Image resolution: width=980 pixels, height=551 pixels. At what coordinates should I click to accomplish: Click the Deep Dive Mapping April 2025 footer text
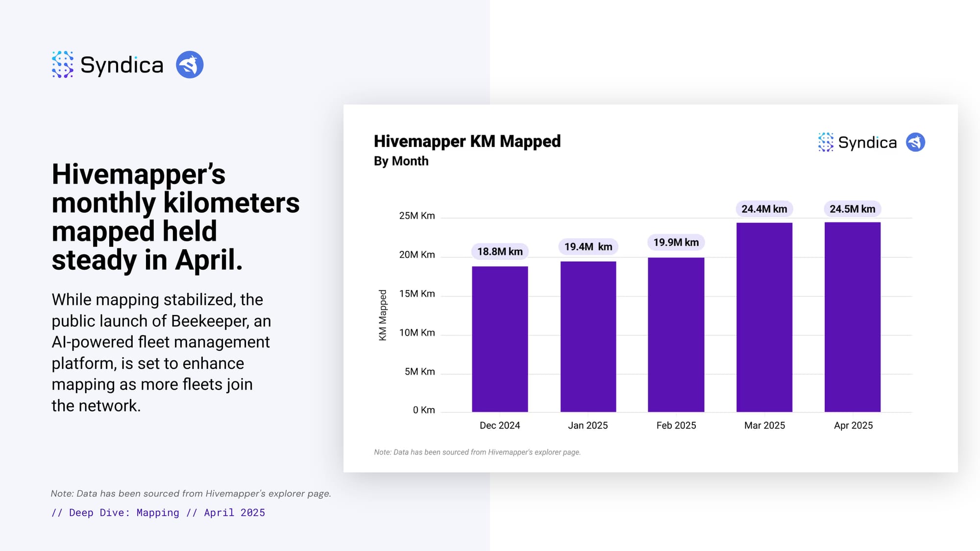pyautogui.click(x=158, y=512)
